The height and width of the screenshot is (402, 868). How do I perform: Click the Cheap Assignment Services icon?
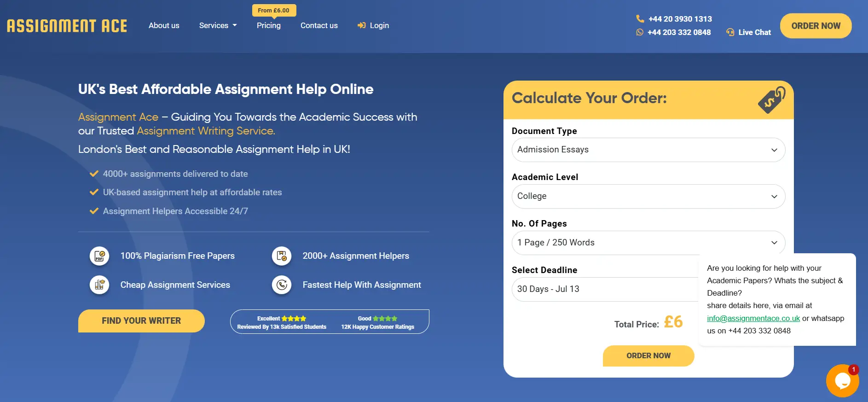click(x=99, y=285)
